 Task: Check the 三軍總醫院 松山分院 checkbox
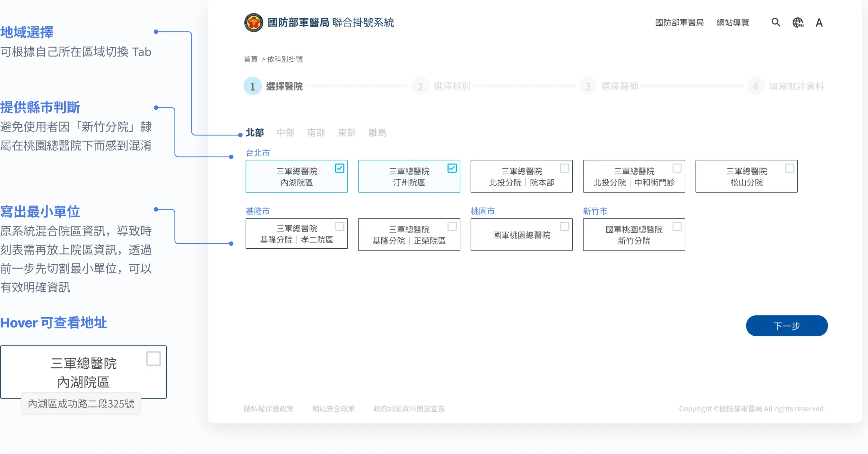pos(789,168)
